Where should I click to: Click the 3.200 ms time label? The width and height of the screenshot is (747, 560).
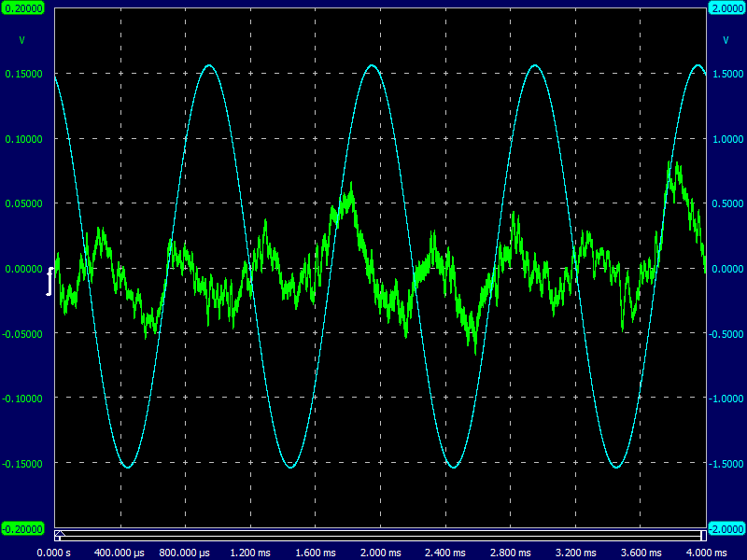[575, 553]
